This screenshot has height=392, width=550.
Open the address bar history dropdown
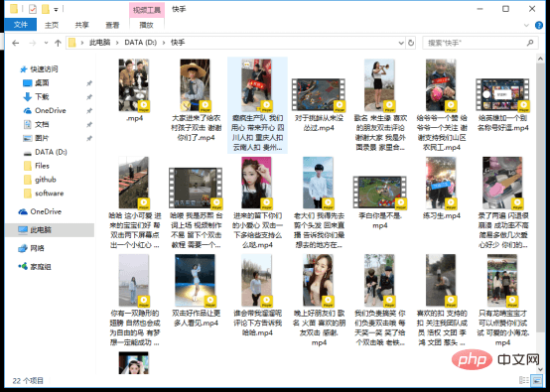[401, 43]
